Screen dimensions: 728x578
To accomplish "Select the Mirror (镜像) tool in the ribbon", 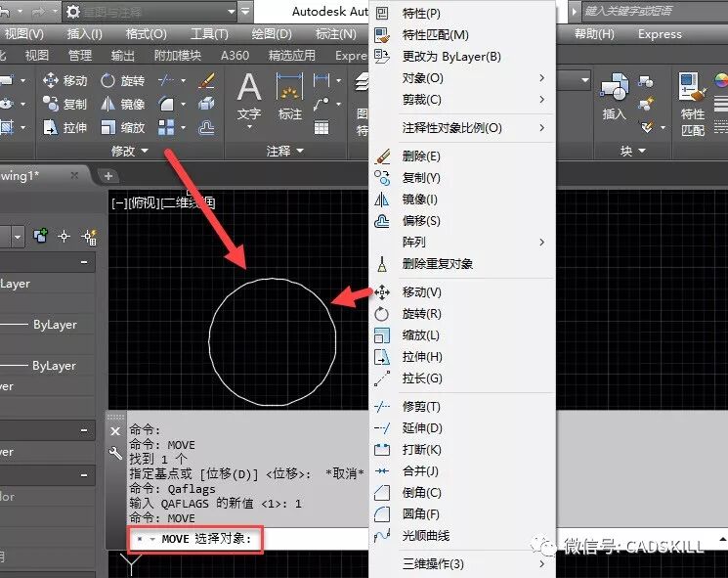I will click(122, 104).
